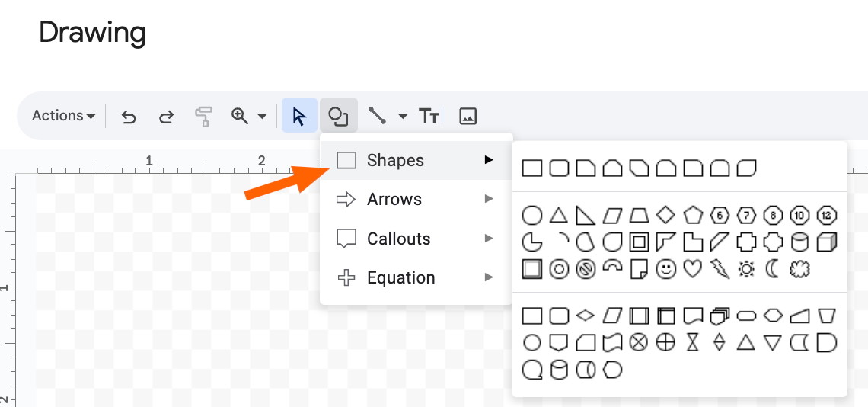Expand the Line tool dropdown arrow
Image resolution: width=868 pixels, height=407 pixels.
(403, 117)
